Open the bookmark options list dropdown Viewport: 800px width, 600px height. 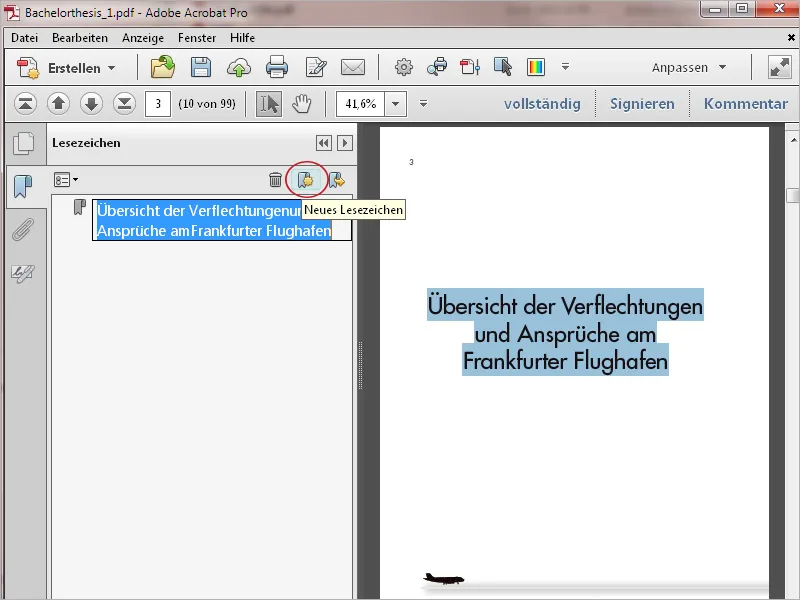(x=66, y=180)
